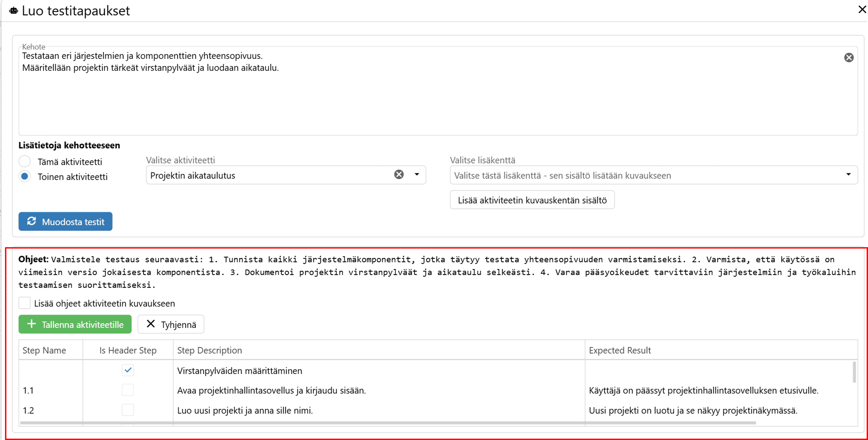Click Tyhjennä to clear results

tap(171, 325)
